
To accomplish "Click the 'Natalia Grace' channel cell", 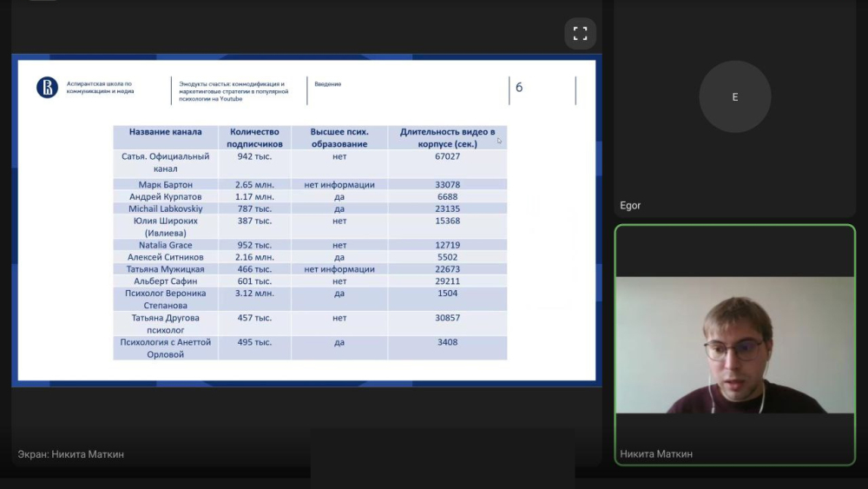I will [x=166, y=246].
